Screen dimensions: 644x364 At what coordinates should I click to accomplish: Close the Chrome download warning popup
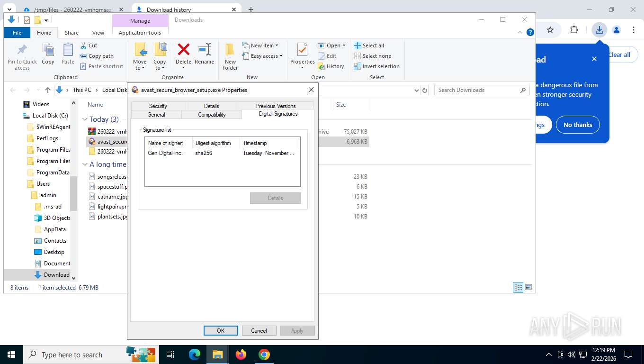[594, 59]
